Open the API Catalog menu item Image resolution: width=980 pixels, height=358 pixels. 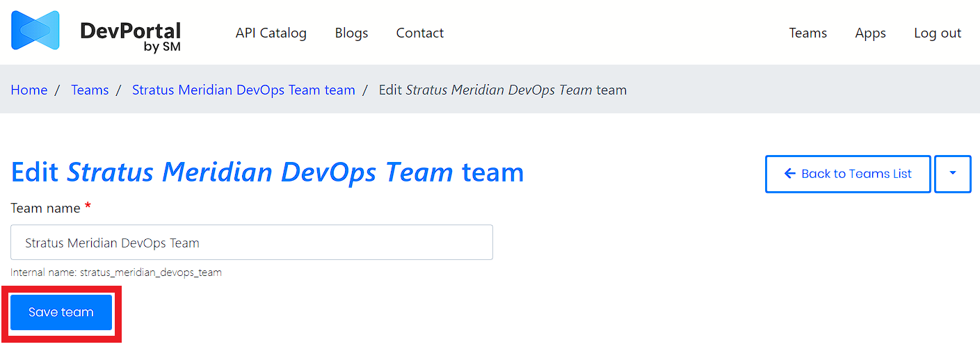pos(271,33)
